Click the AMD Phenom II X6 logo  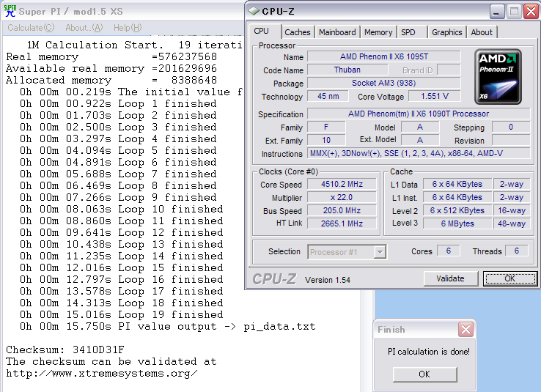(498, 76)
